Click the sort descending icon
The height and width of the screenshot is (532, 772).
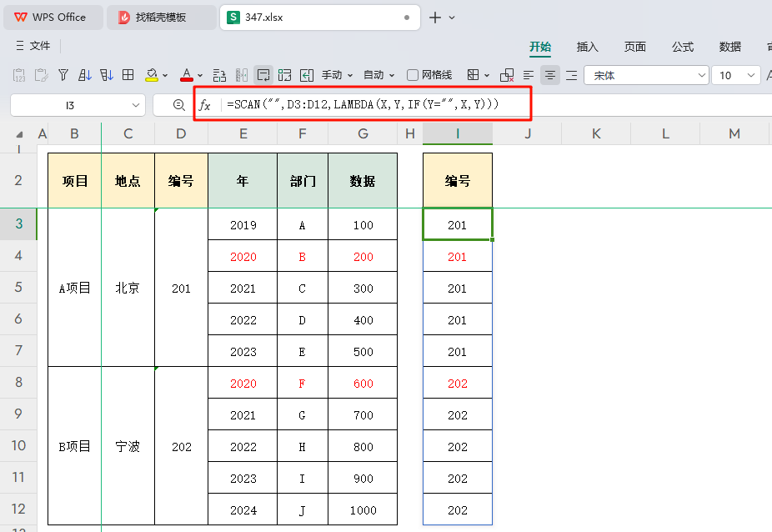(107, 75)
